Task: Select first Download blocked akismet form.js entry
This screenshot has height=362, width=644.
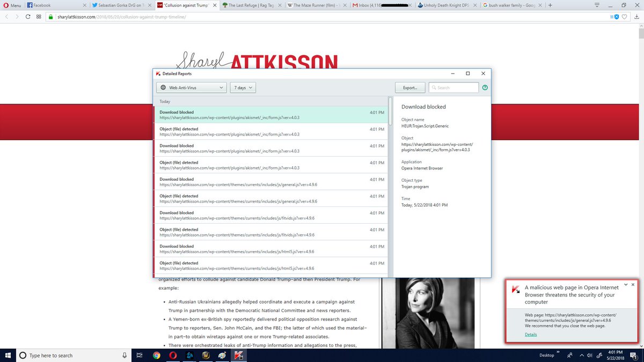Action: [x=272, y=115]
